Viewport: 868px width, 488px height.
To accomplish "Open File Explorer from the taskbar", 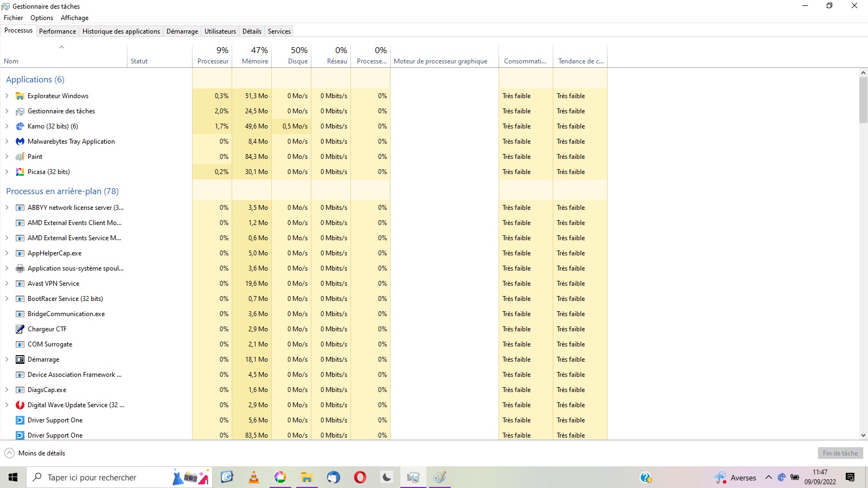I will coord(307,477).
